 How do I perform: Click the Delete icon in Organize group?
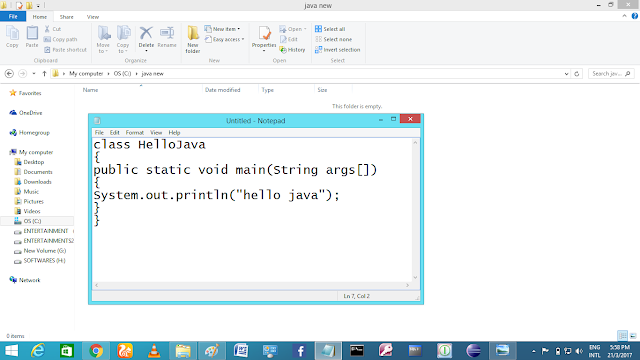tap(146, 39)
